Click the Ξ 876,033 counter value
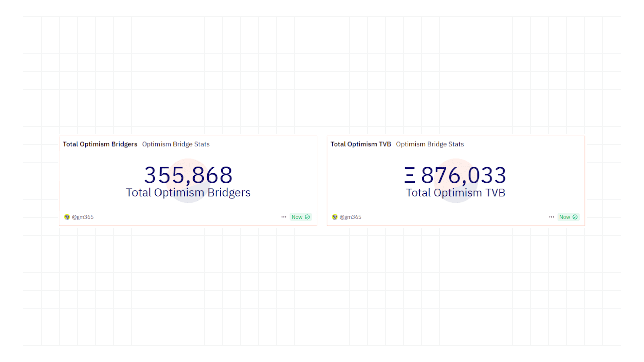Viewport: 644px width, 362px height. coord(455,175)
